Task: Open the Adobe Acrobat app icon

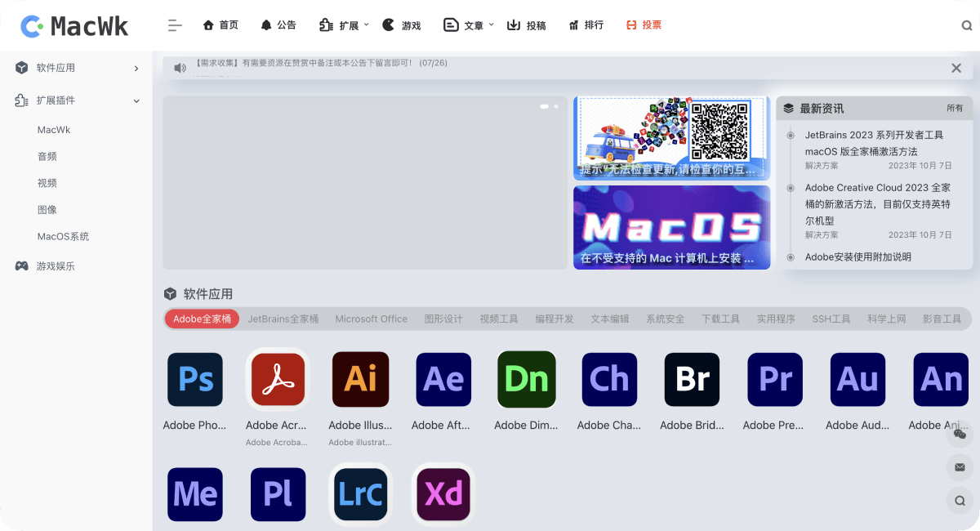Action: (278, 380)
